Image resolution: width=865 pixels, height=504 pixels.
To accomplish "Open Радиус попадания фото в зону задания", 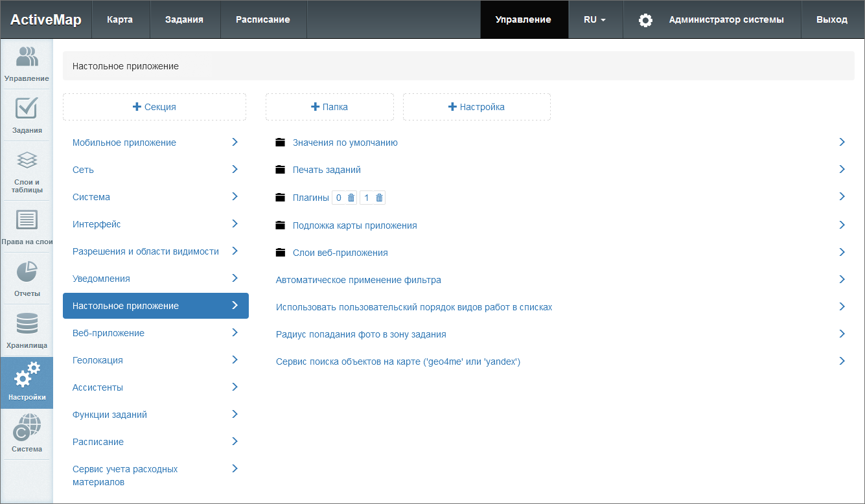I will point(361,334).
